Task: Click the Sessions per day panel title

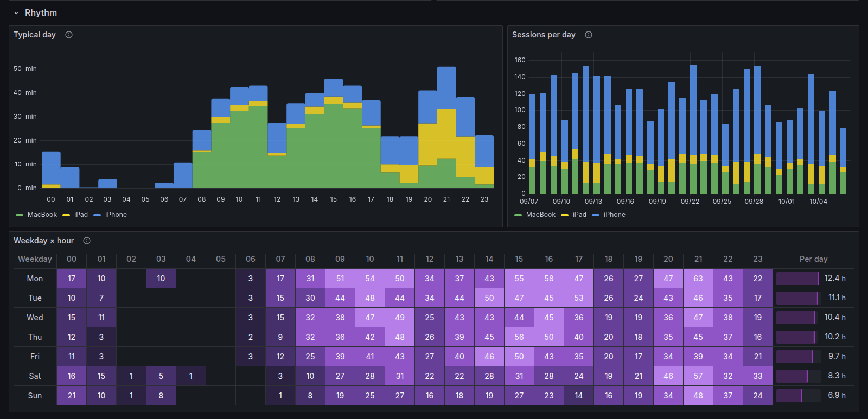Action: (544, 35)
